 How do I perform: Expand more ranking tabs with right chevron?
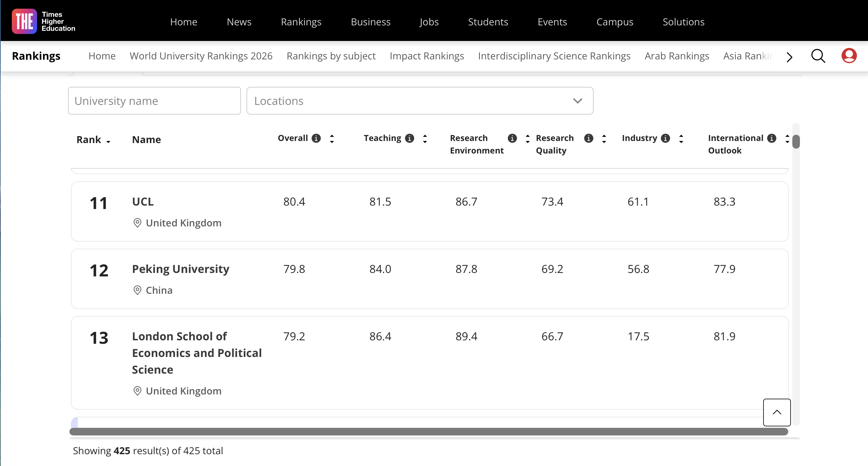point(790,57)
